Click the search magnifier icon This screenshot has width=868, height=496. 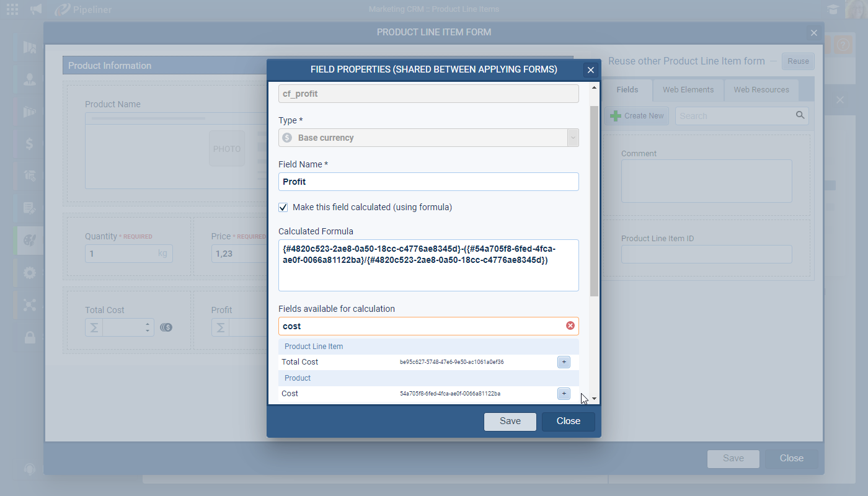[800, 115]
